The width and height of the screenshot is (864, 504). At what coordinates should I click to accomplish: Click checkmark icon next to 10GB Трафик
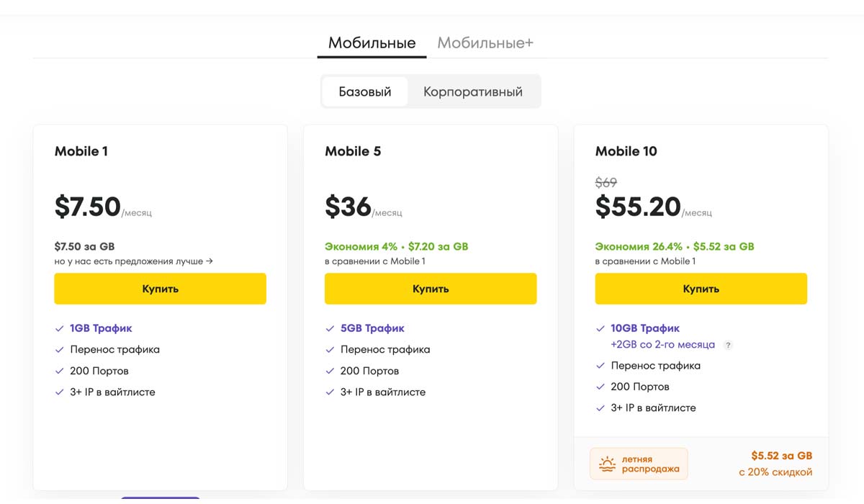pos(600,328)
